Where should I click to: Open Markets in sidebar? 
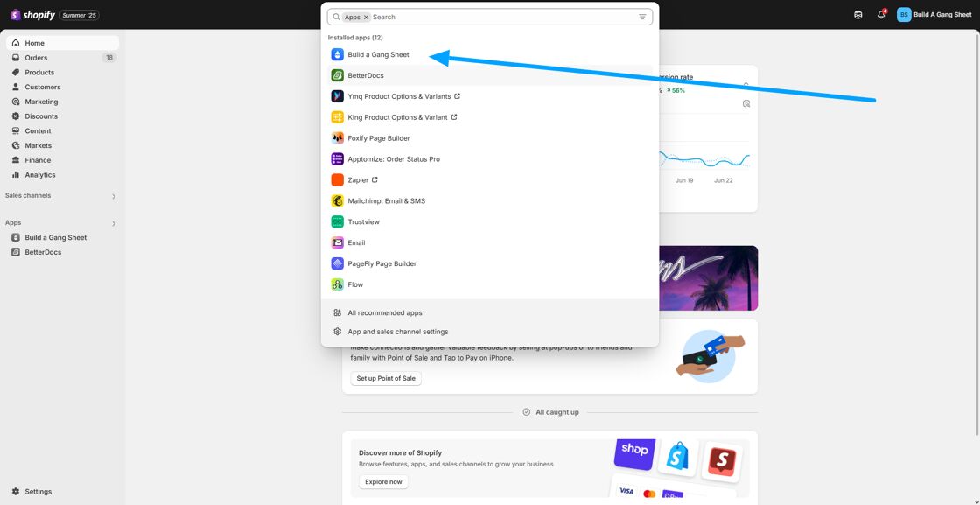point(62,145)
